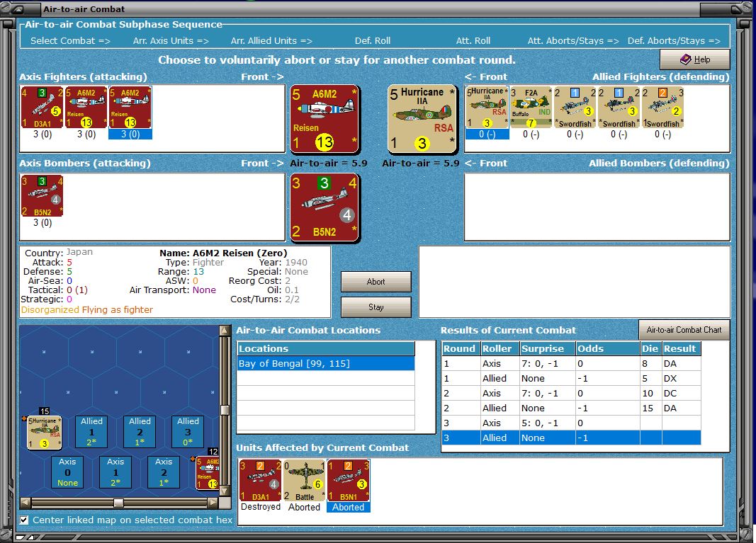Click the A6M2 counter on the linked map
This screenshot has height=543, width=756.
click(x=208, y=473)
